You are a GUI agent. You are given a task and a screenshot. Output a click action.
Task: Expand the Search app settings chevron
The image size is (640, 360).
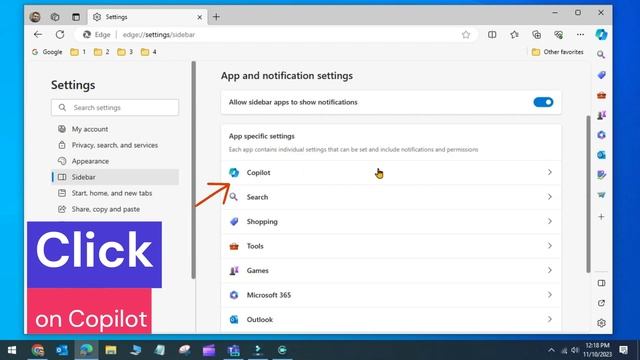(549, 197)
